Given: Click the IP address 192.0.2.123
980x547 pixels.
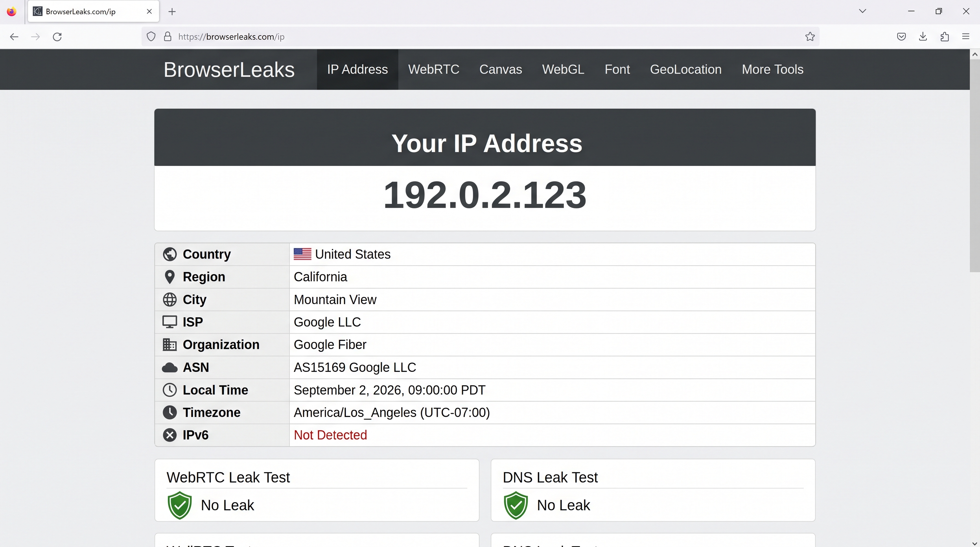Looking at the screenshot, I should pos(485,195).
